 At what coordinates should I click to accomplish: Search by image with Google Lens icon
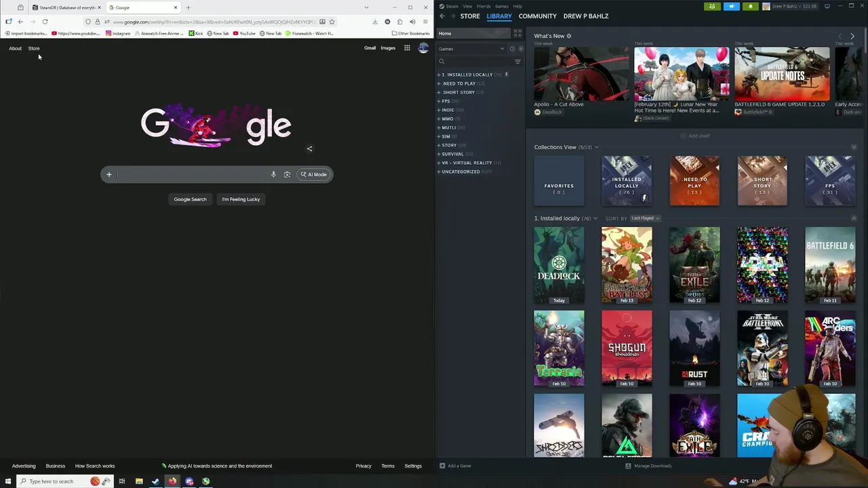[287, 174]
